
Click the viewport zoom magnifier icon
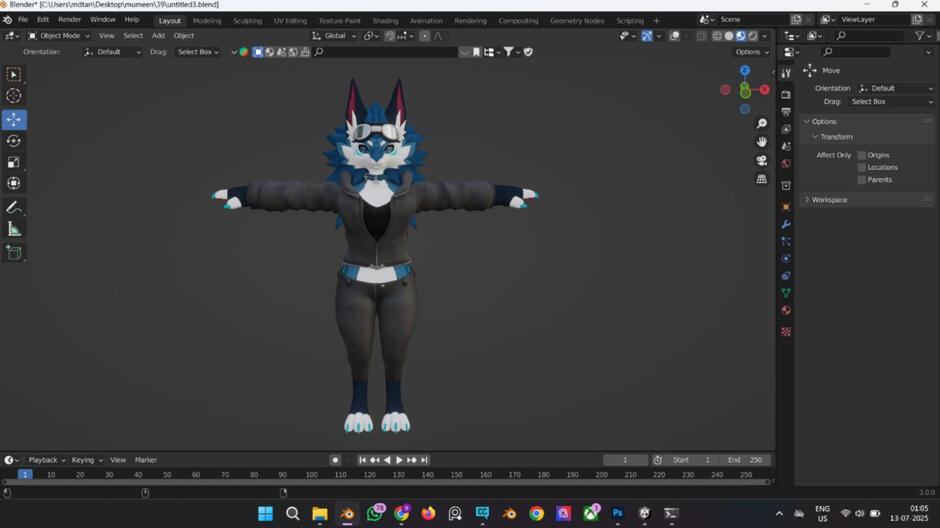click(x=761, y=123)
